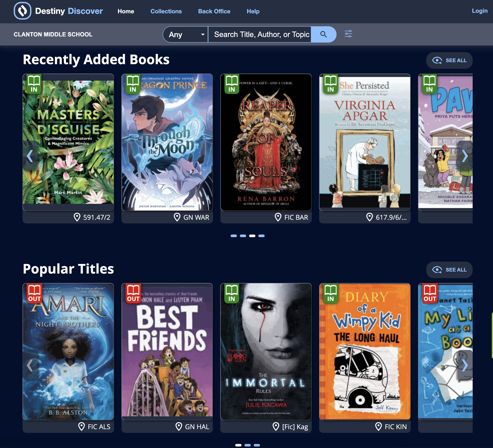Open the Any search category dropdown
Image resolution: width=493 pixels, height=448 pixels.
[185, 34]
